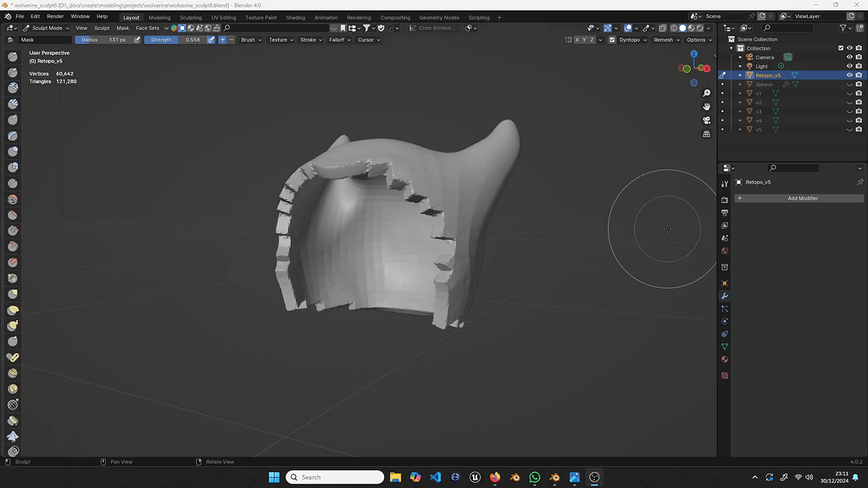Open the Scene properties tab
Screen dimensions: 868x488
click(725, 238)
